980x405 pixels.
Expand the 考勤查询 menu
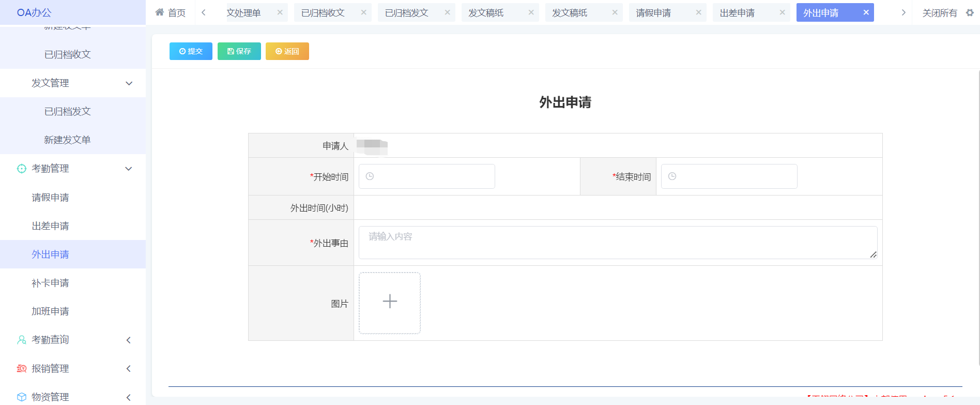129,340
